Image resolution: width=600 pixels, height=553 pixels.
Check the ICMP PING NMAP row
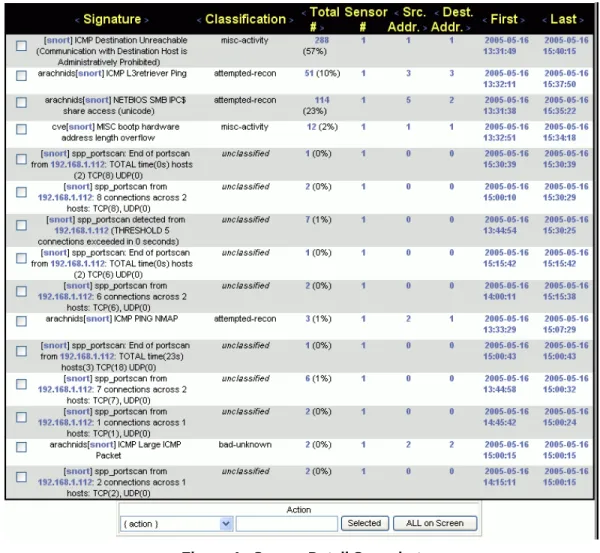(x=21, y=321)
